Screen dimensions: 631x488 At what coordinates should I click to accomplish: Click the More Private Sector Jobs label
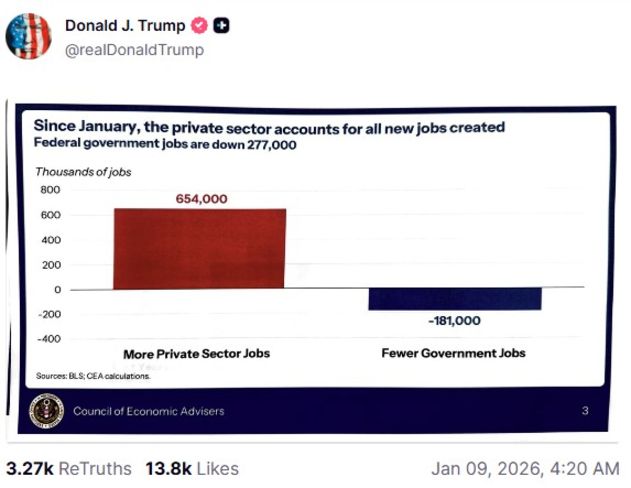tap(196, 353)
